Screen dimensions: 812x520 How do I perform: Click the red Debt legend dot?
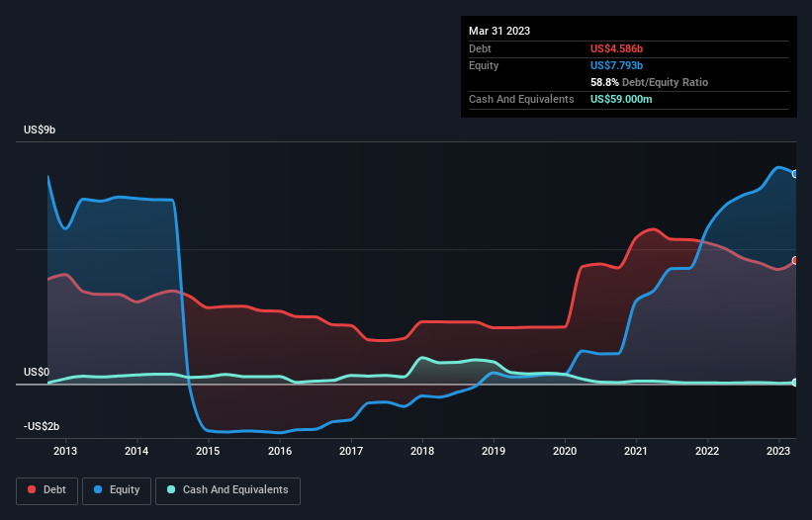point(32,489)
